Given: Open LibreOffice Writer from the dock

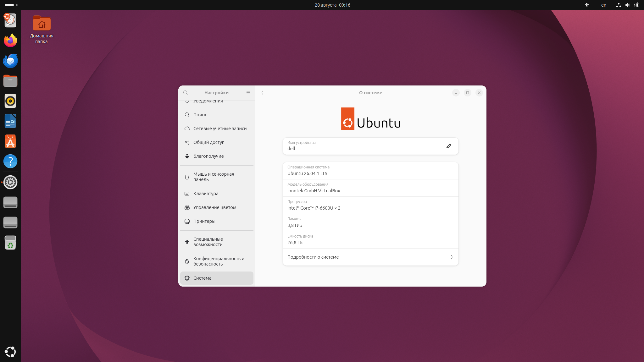Looking at the screenshot, I should 10,121.
